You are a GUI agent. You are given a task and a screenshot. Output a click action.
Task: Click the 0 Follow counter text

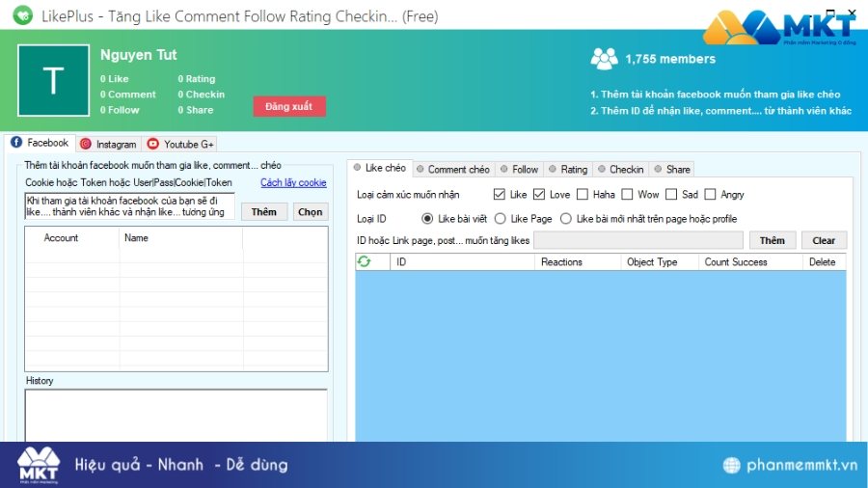120,110
